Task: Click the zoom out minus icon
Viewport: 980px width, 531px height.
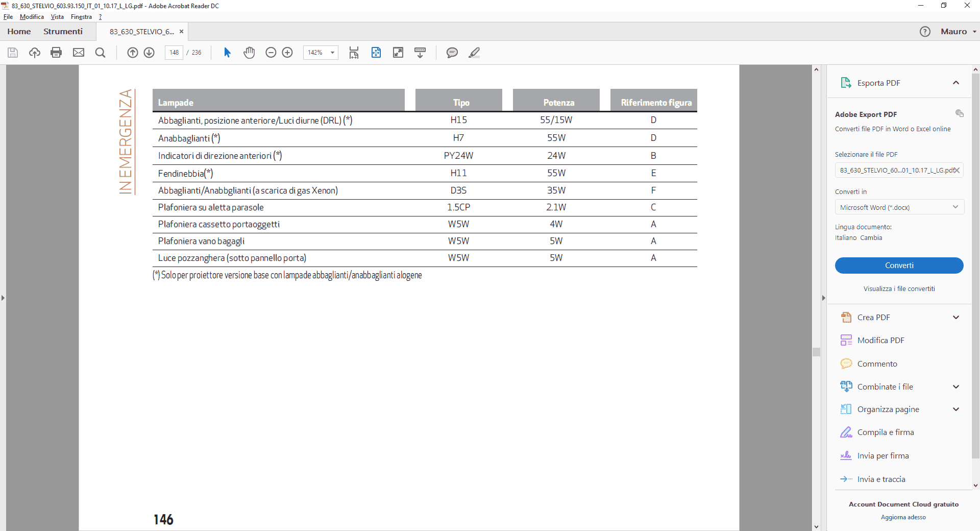Action: pyautogui.click(x=271, y=53)
